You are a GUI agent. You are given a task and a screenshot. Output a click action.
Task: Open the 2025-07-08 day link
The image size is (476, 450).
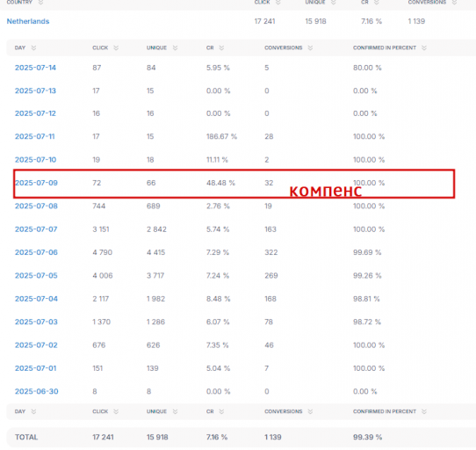click(36, 206)
